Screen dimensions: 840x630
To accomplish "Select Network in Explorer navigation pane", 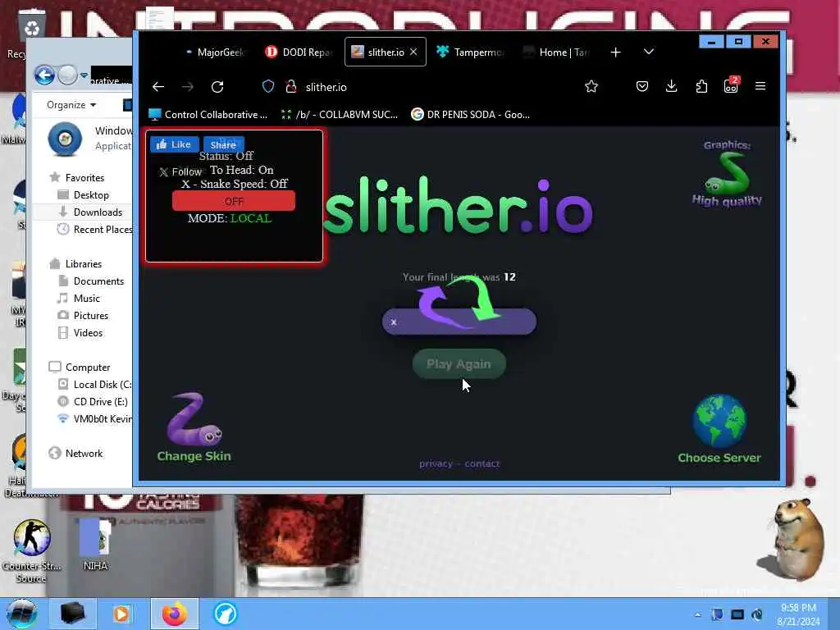I will click(75, 454).
